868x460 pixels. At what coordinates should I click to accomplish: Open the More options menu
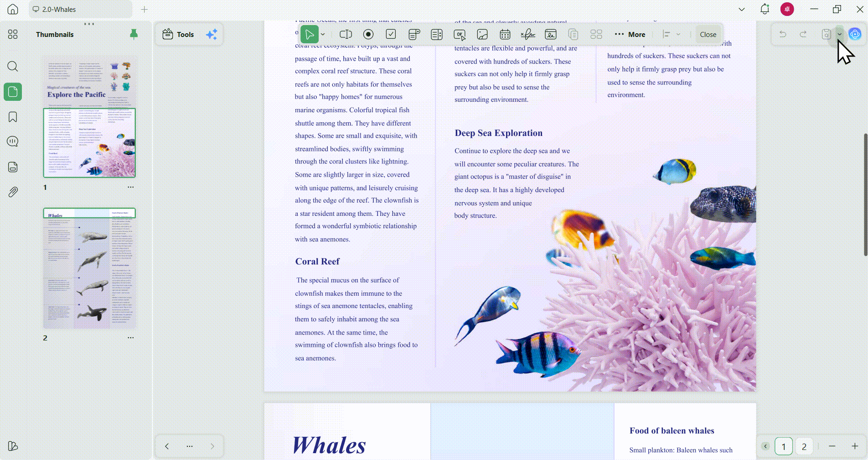point(630,34)
